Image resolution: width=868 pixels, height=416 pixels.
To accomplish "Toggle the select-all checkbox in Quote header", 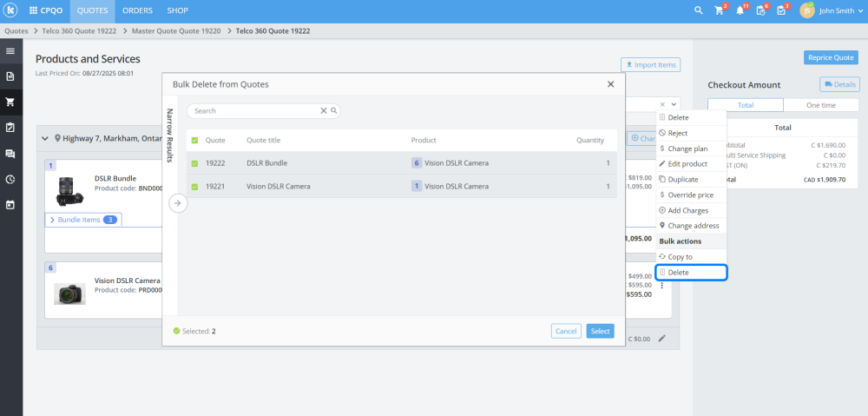I will tap(194, 140).
